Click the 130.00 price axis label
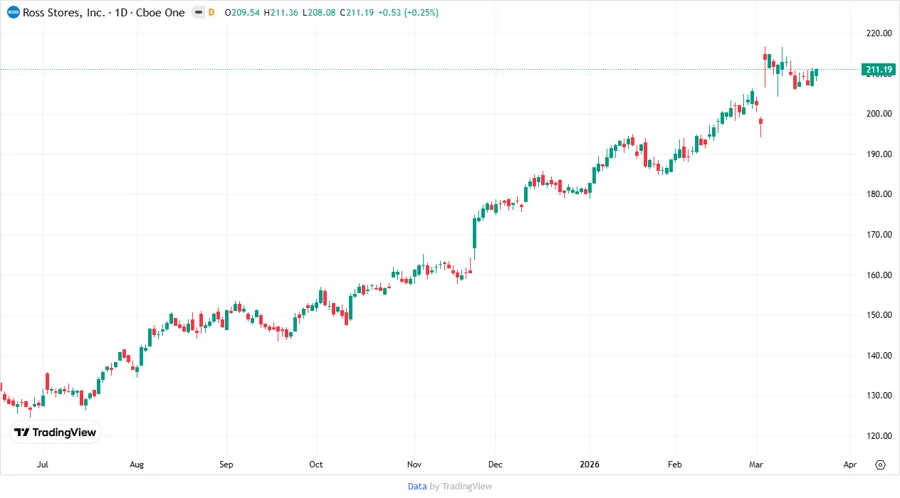Screen dimensions: 900x498 coord(879,395)
